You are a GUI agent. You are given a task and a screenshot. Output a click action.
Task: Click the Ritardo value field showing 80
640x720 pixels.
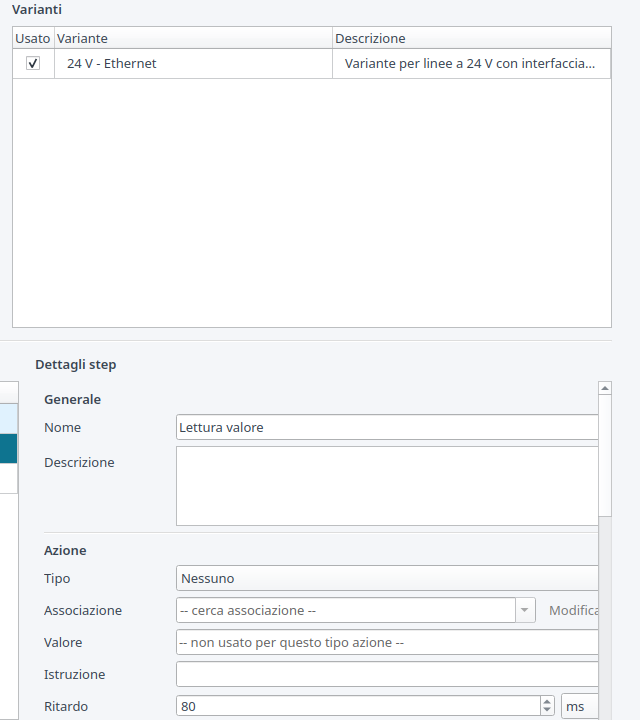point(358,706)
